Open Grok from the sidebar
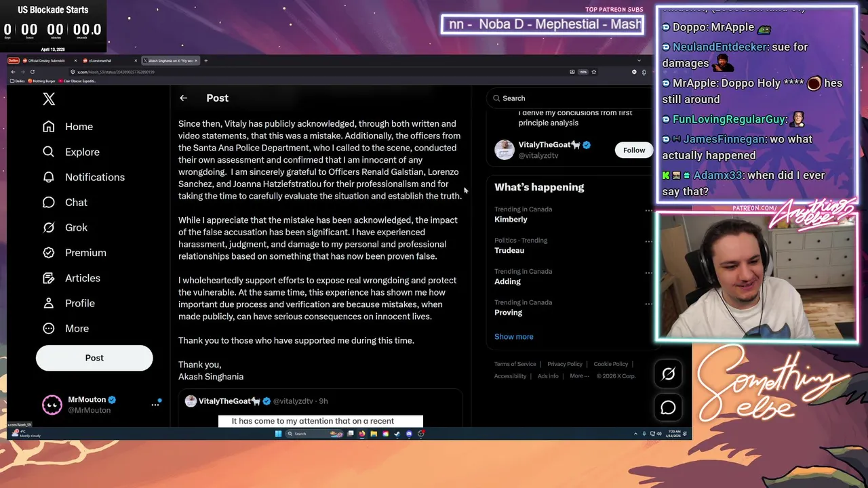Screen dimensions: 868x488 click(x=64, y=227)
